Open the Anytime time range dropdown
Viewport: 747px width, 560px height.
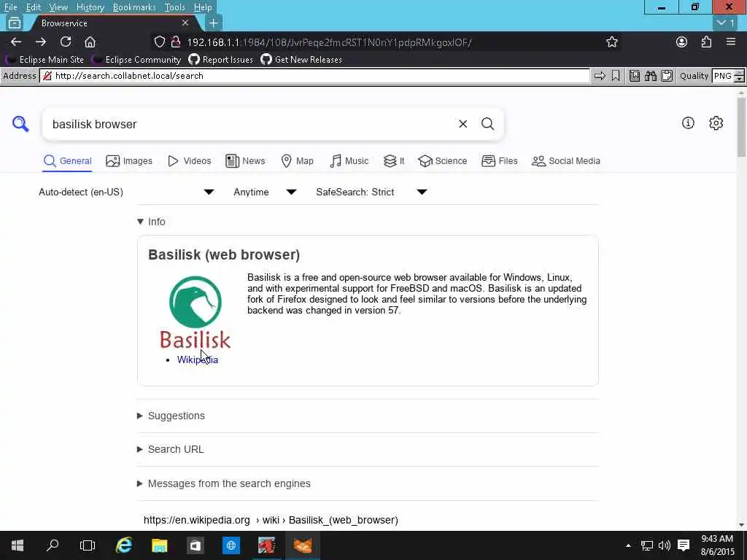[265, 192]
